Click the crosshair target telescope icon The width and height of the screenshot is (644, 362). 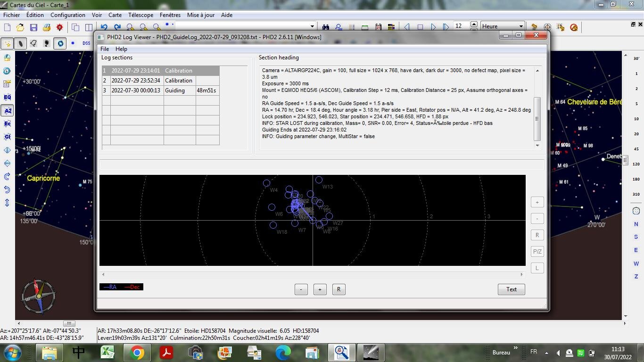point(547,27)
